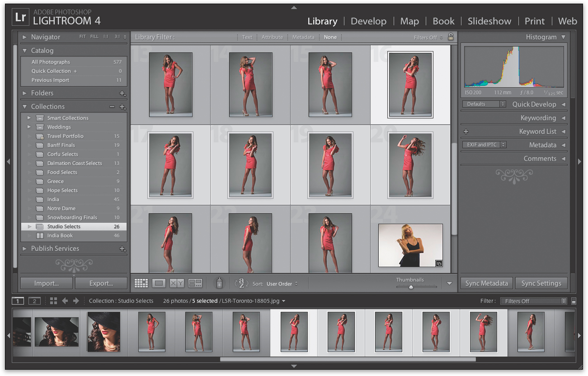Image resolution: width=588 pixels, height=376 pixels.
Task: Remove collection with minus icon
Action: [x=112, y=107]
